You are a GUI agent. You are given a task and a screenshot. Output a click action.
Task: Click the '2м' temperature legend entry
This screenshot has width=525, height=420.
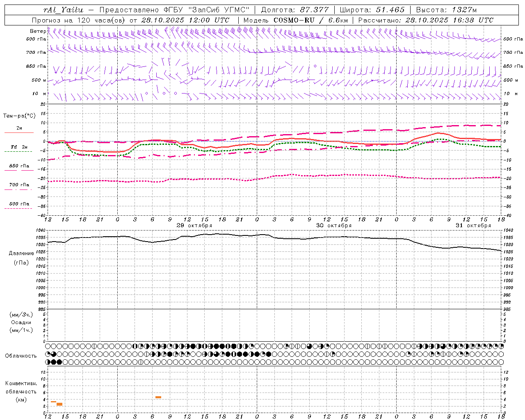click(19, 128)
